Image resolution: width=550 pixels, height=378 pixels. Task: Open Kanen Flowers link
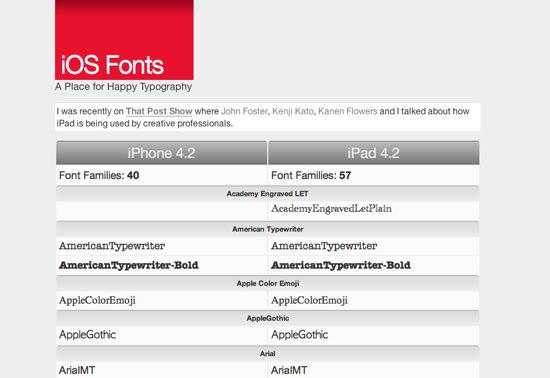pos(348,111)
